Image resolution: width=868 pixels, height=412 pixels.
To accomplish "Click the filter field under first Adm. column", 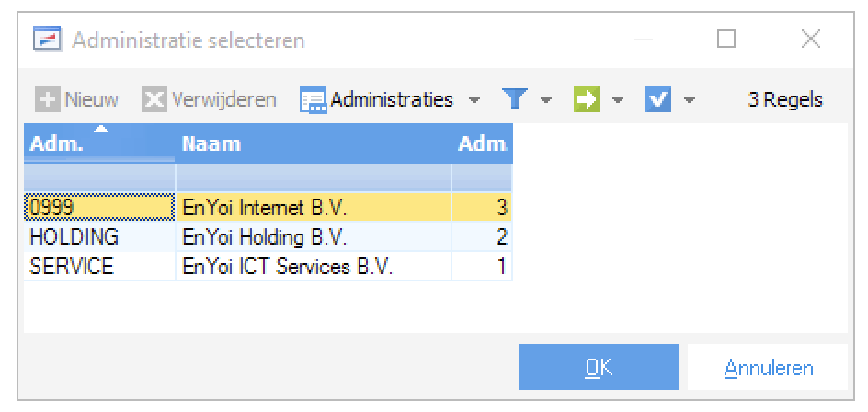I will [x=98, y=177].
